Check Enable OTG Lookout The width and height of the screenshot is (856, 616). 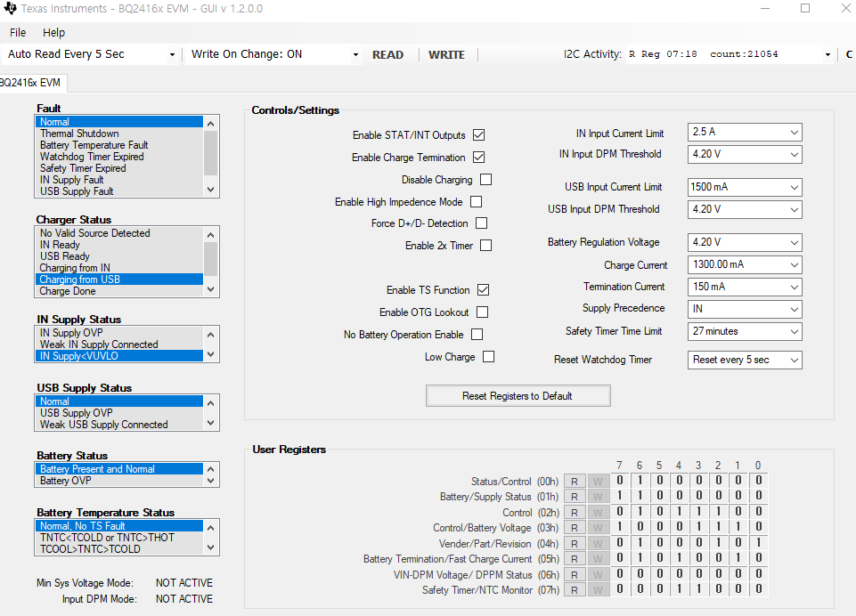coord(482,312)
